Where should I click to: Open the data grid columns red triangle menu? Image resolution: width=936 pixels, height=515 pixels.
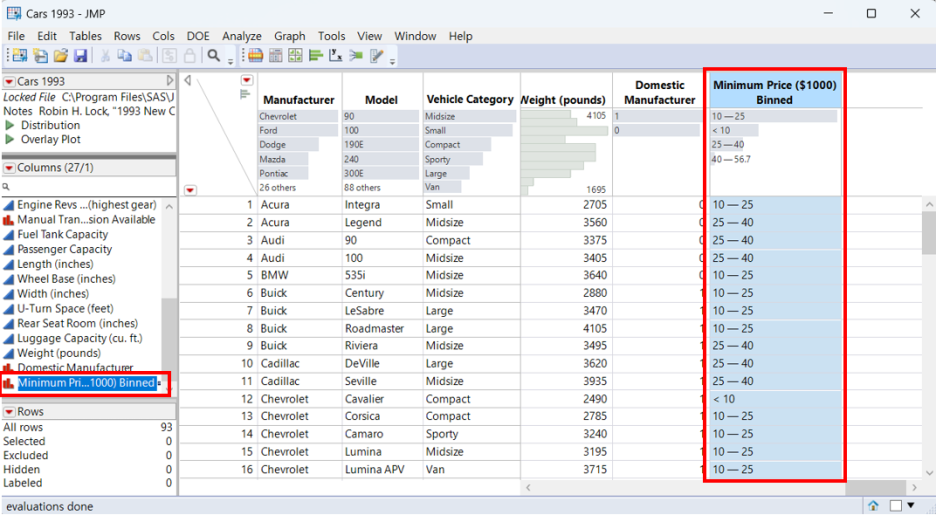point(247,80)
